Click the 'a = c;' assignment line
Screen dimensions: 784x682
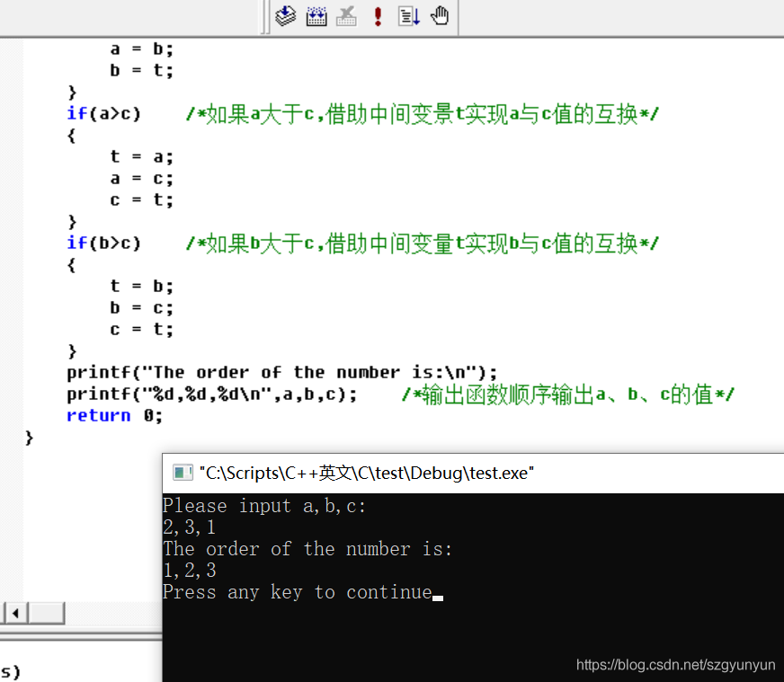141,179
